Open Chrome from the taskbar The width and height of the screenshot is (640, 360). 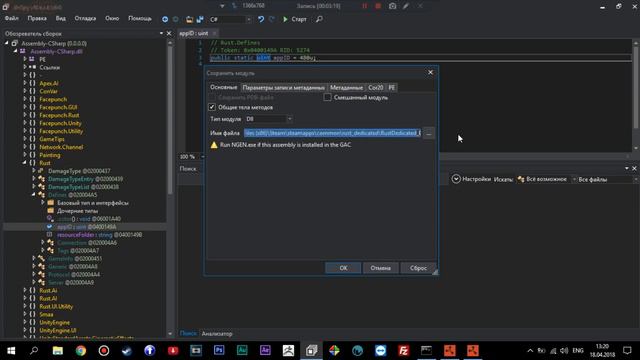coord(80,350)
